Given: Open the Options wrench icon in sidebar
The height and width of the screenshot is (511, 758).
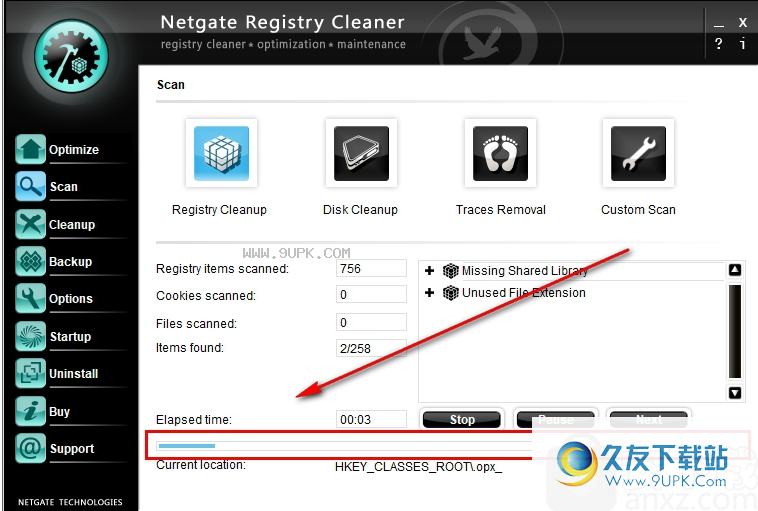Looking at the screenshot, I should (30, 298).
